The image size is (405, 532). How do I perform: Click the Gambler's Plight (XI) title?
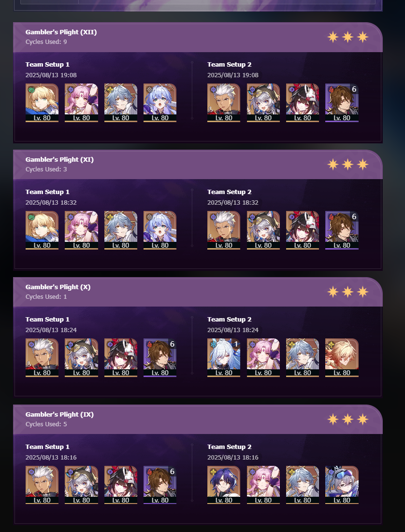coord(59,159)
